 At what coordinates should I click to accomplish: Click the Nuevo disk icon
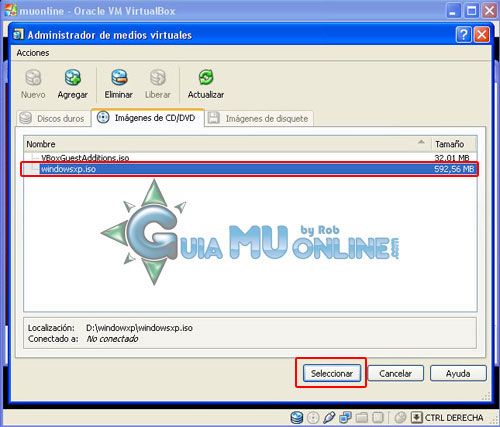(x=33, y=77)
